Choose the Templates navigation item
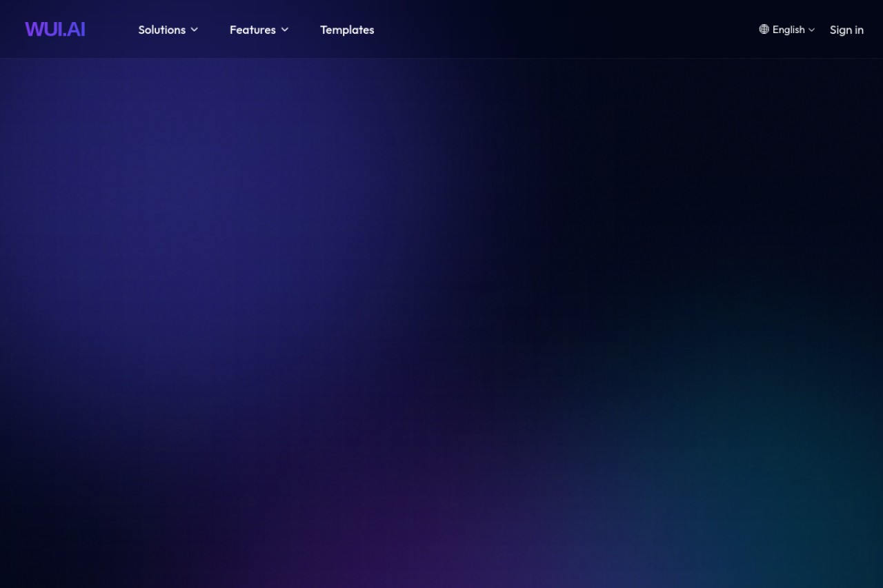The image size is (883, 588). 347,30
